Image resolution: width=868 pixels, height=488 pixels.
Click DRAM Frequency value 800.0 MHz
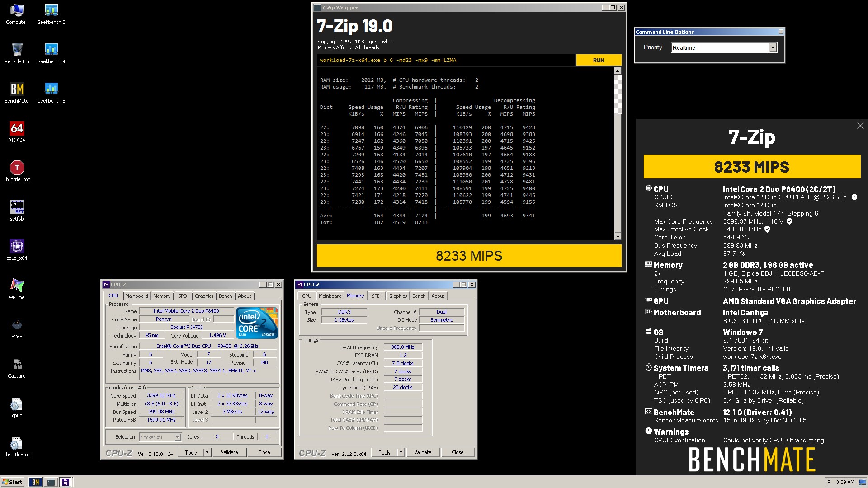pos(403,347)
